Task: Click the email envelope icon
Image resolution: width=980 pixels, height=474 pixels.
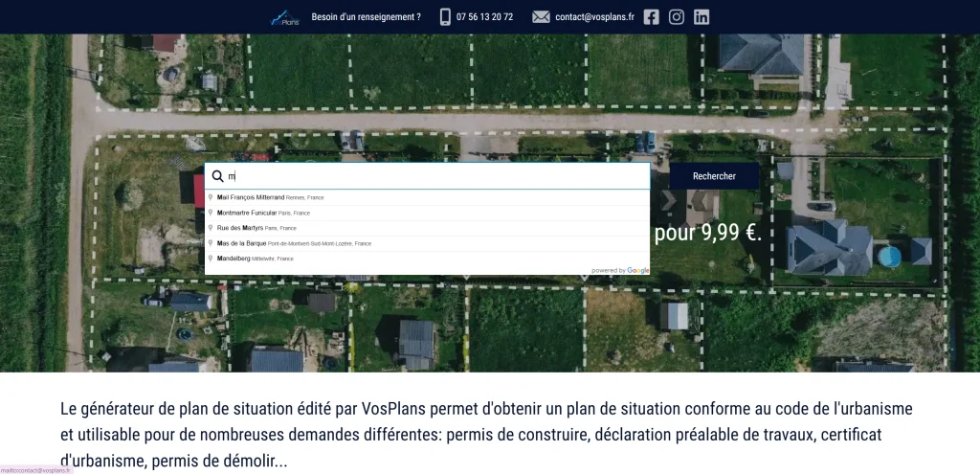Action: (541, 17)
